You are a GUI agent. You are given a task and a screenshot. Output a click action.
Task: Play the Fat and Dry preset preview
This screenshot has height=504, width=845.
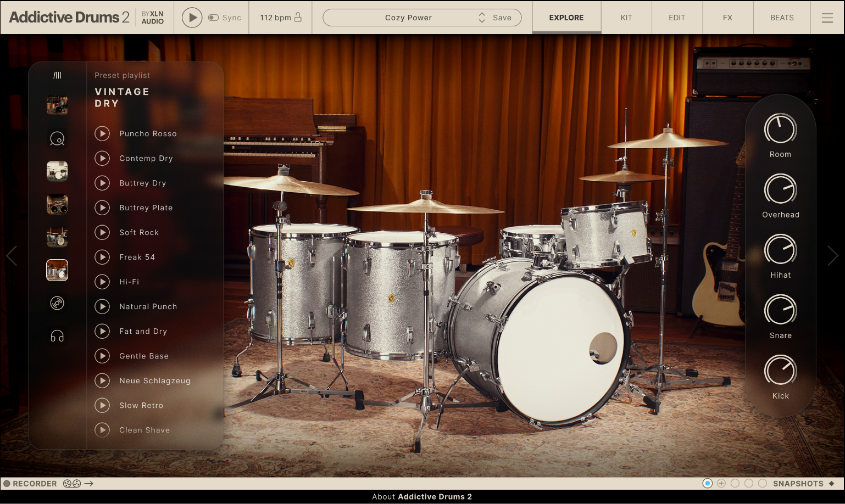[x=102, y=331]
